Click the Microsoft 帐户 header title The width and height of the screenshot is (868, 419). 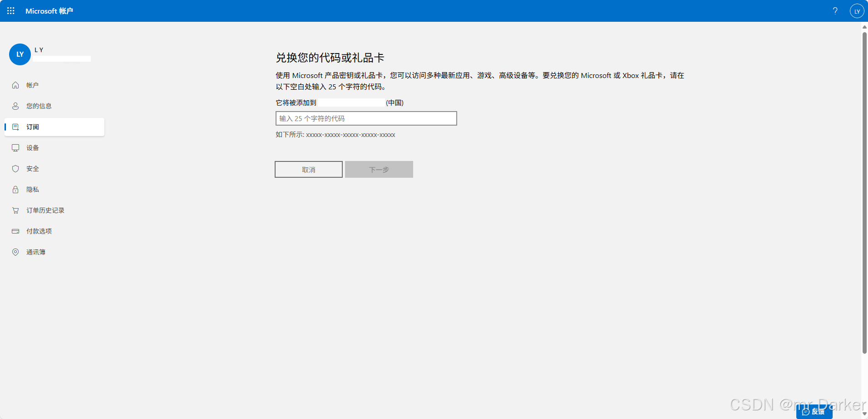[x=49, y=11]
